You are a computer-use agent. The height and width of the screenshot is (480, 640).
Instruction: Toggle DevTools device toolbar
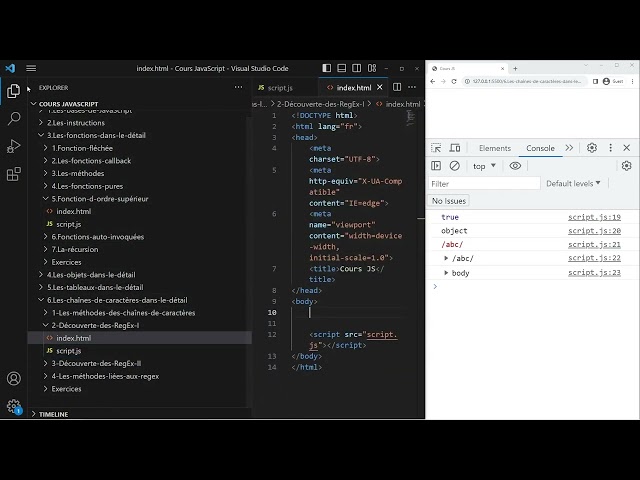(455, 148)
